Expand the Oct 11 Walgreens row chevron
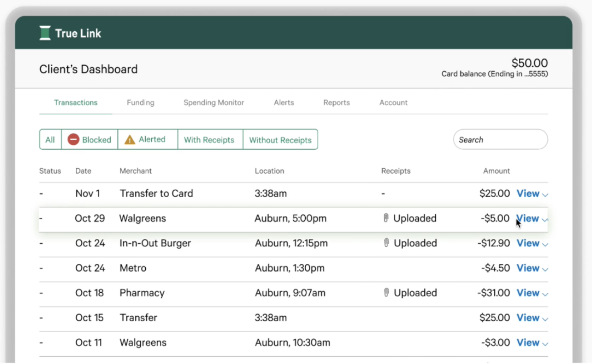 tap(545, 344)
